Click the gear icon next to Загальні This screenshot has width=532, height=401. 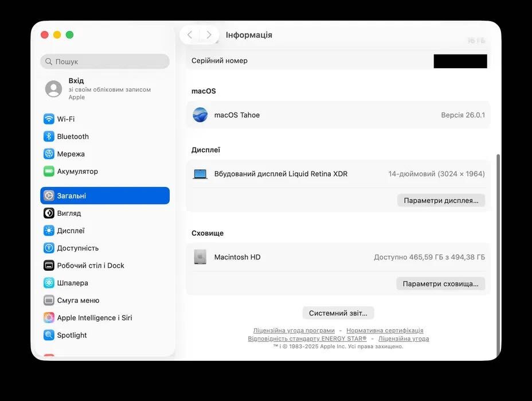pyautogui.click(x=49, y=196)
